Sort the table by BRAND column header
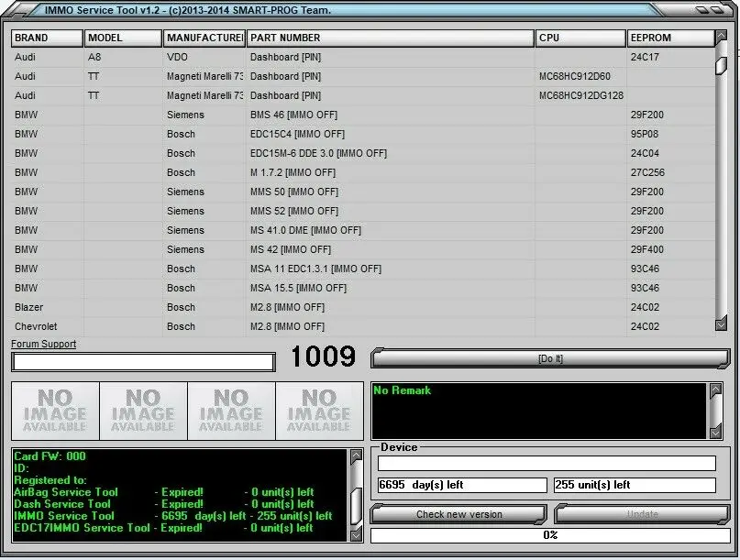This screenshot has width=740, height=560. 47,38
